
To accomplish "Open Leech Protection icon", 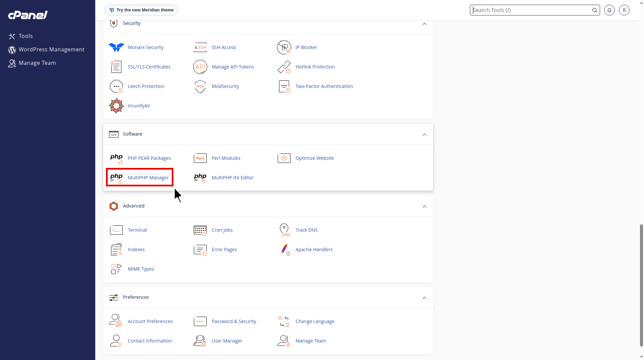I will tap(116, 86).
